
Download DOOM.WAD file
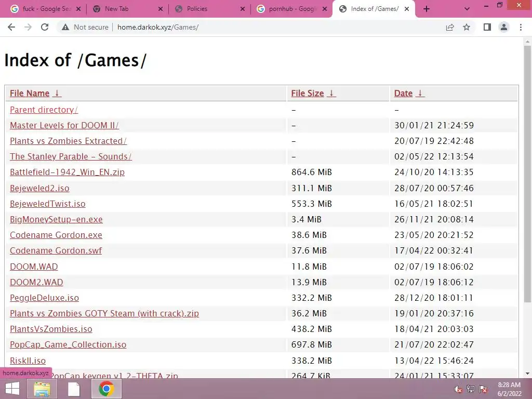[x=34, y=267]
